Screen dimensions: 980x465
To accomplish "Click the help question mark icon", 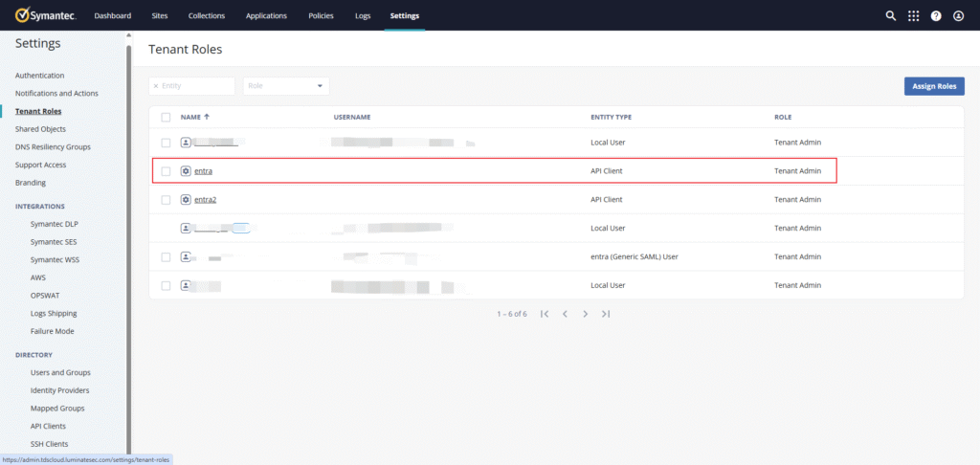I will (x=936, y=16).
